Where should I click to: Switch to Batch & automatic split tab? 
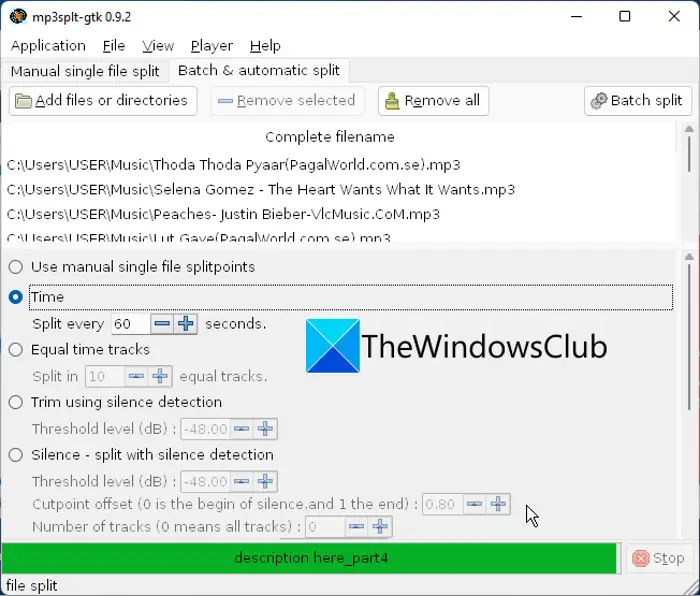[x=258, y=71]
